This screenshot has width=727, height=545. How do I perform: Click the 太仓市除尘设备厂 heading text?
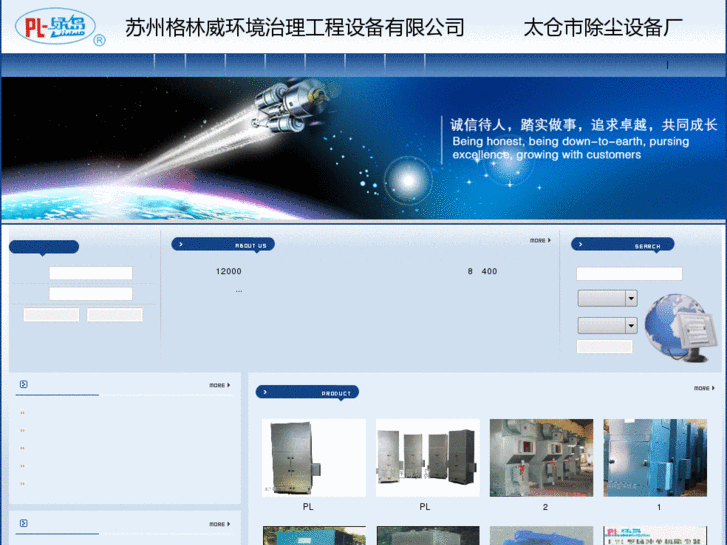[603, 27]
